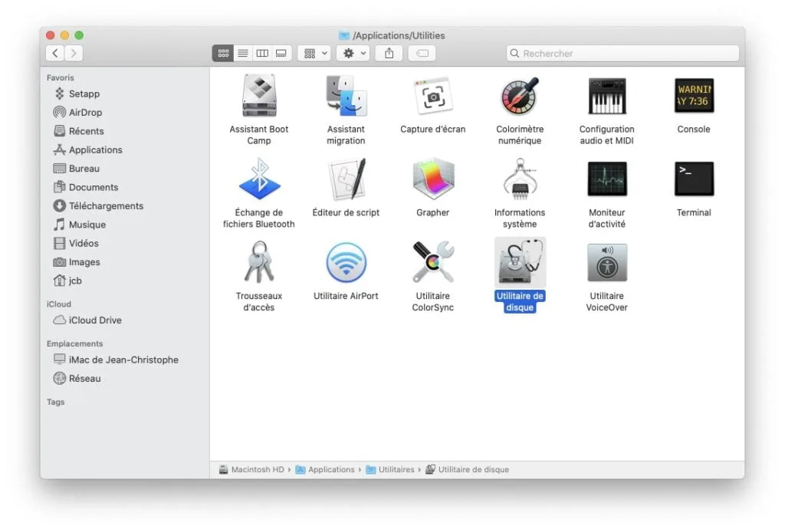785x532 pixels.
Task: Click Applications in the path bar
Action: coord(325,469)
